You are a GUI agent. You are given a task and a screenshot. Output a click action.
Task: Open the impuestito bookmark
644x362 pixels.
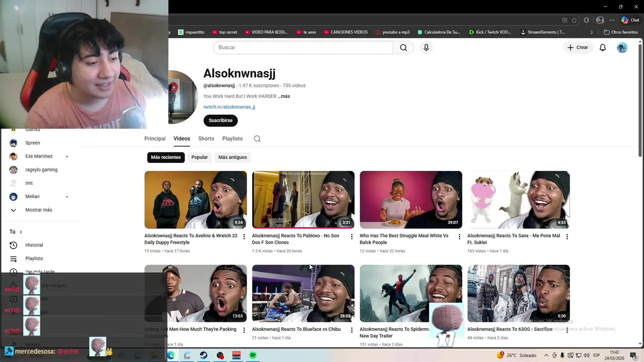tap(191, 32)
